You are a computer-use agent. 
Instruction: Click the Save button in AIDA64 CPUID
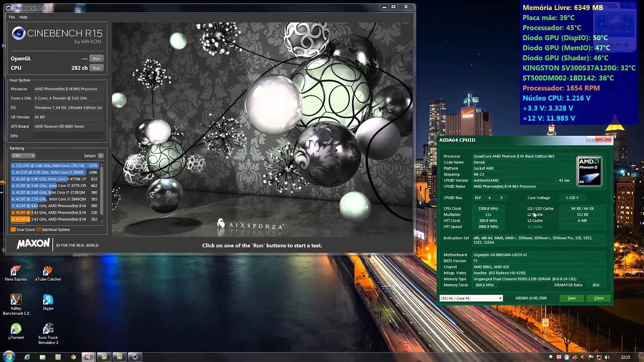pos(572,298)
